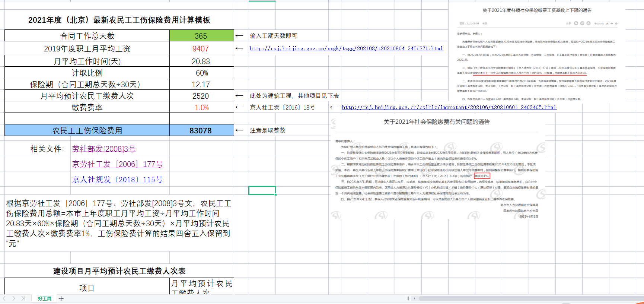Add a new sheet with the plus icon
Viewport: 644px width, 304px height.
61,298
